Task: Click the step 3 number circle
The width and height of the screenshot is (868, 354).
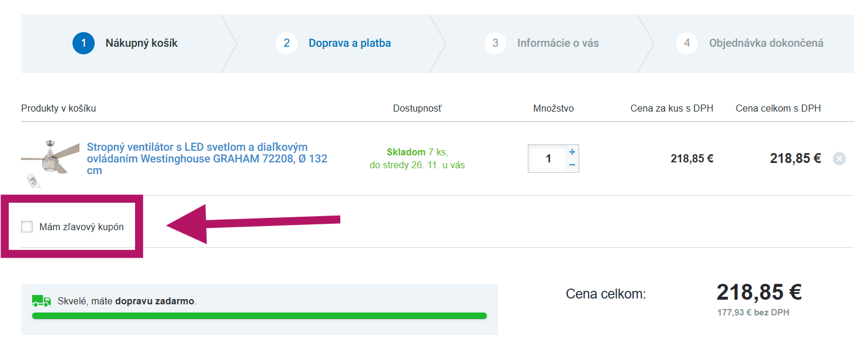Action: pyautogui.click(x=495, y=43)
